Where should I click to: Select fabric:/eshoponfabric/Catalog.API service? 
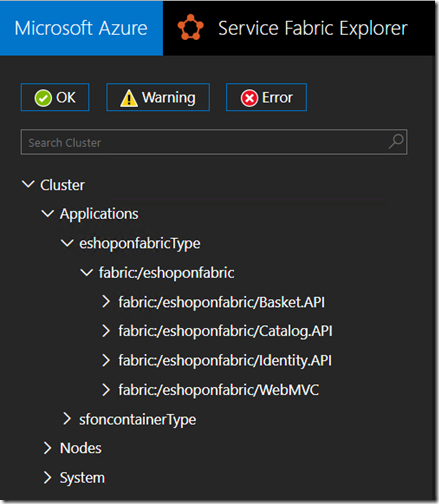(225, 331)
